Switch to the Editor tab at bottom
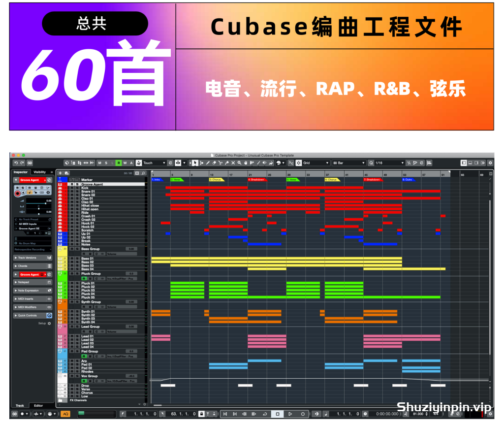The width and height of the screenshot is (504, 426). coord(38,406)
